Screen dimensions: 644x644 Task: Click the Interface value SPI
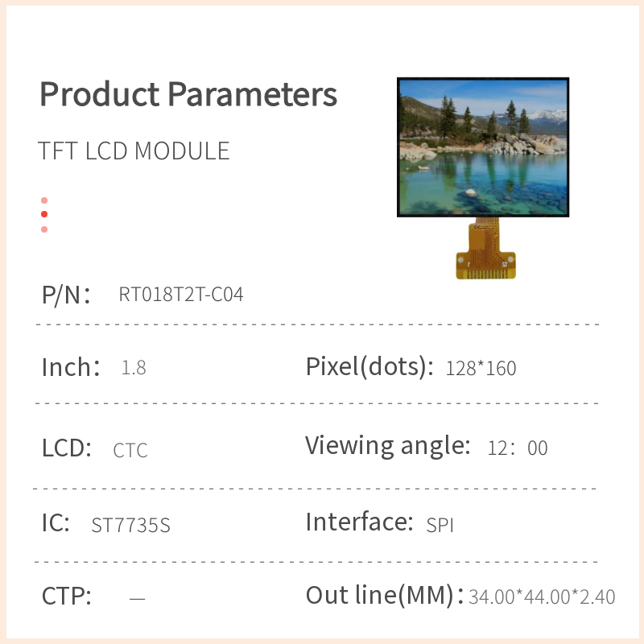point(440,526)
